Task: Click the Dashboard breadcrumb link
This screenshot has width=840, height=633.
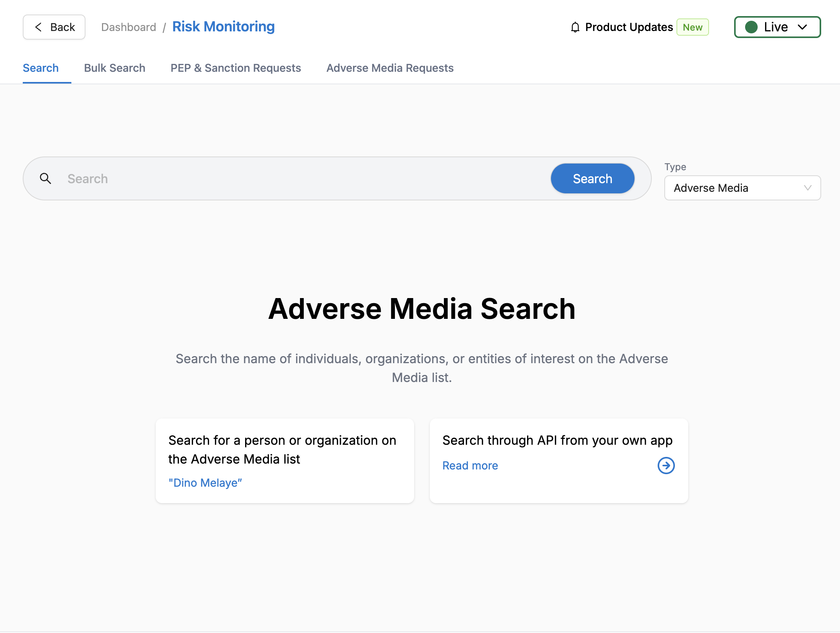Action: click(129, 27)
